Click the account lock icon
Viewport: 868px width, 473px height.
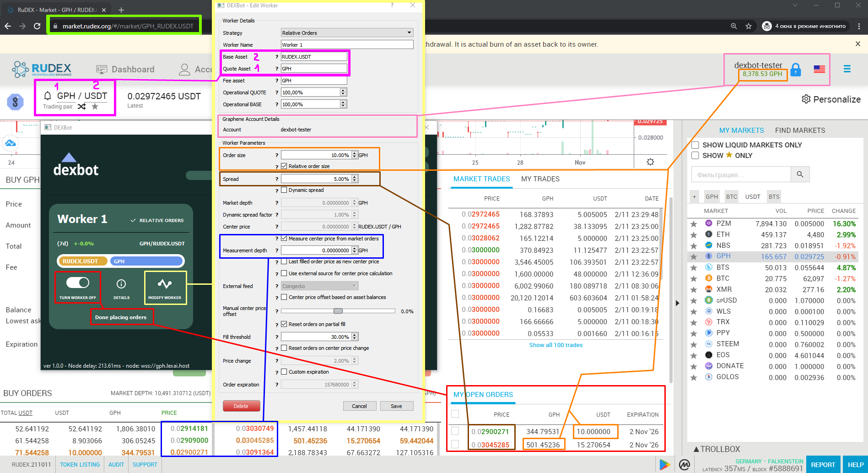[796, 70]
